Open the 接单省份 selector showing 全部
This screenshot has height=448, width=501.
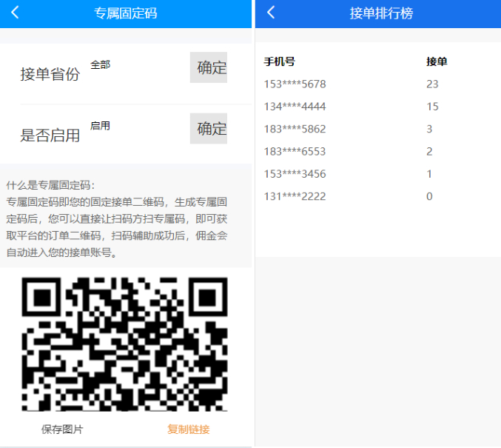[101, 64]
